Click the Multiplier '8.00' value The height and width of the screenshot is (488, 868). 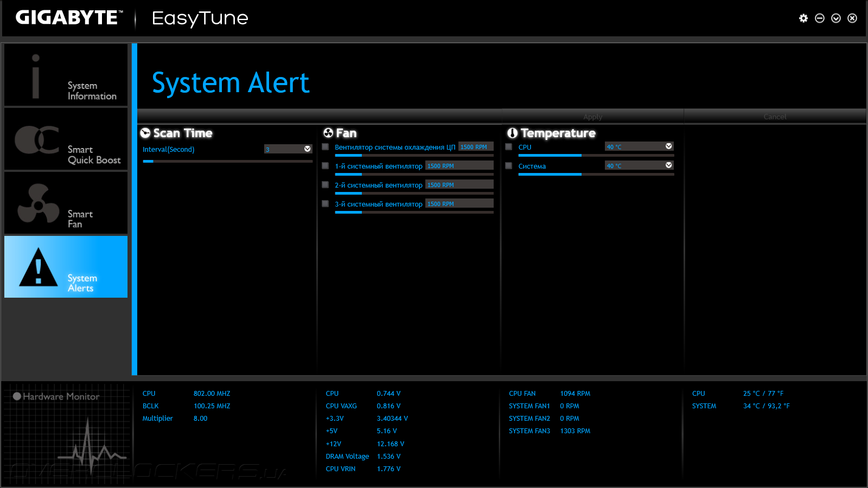click(x=201, y=419)
